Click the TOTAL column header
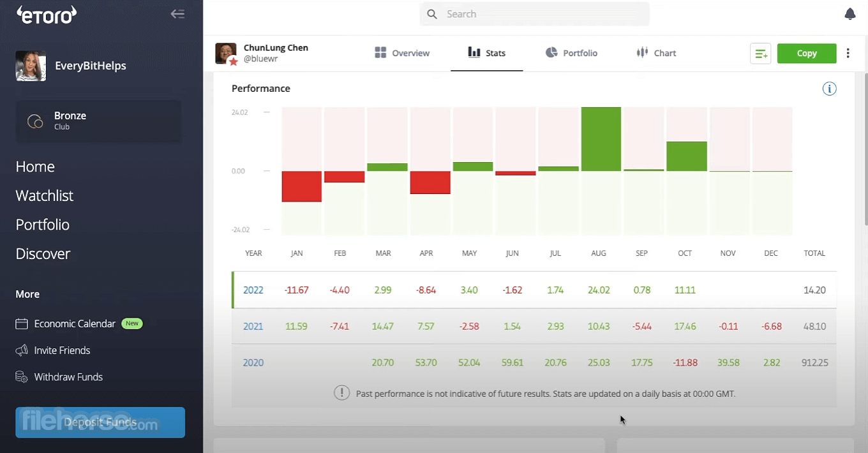 [x=814, y=253]
